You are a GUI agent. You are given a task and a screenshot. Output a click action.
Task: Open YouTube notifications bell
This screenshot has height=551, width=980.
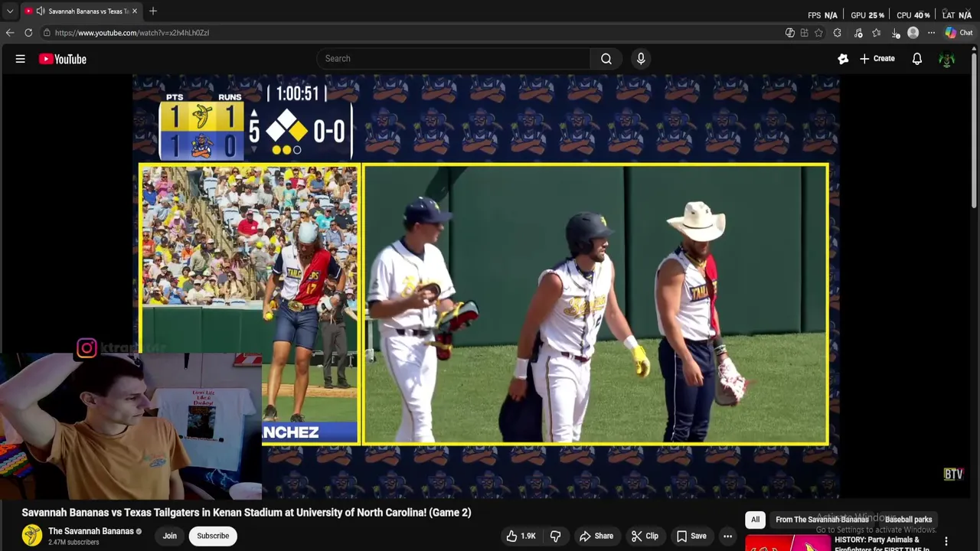(916, 59)
